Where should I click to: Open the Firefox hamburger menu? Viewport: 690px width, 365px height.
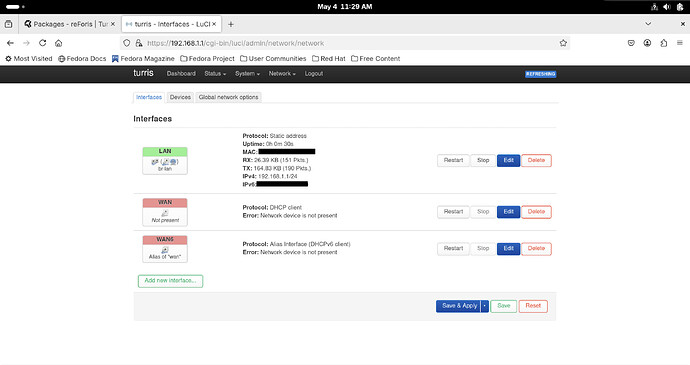[680, 43]
